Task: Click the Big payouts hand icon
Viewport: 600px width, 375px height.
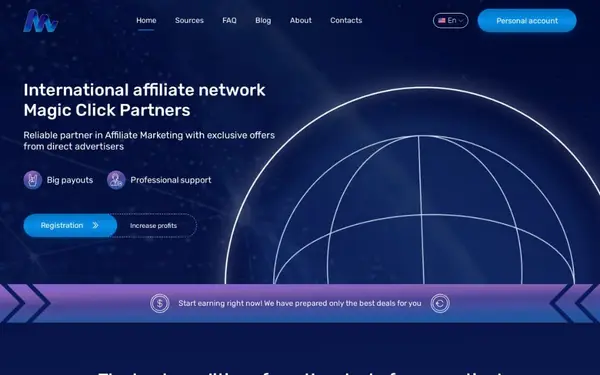Action: [33, 180]
